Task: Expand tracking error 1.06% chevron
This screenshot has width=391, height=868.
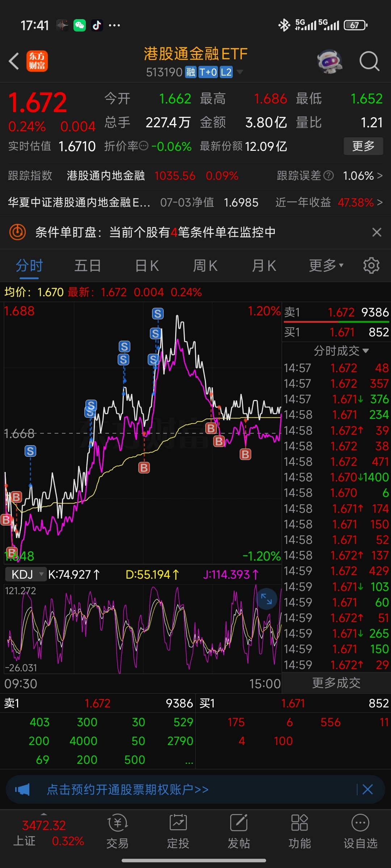Action: click(x=380, y=176)
